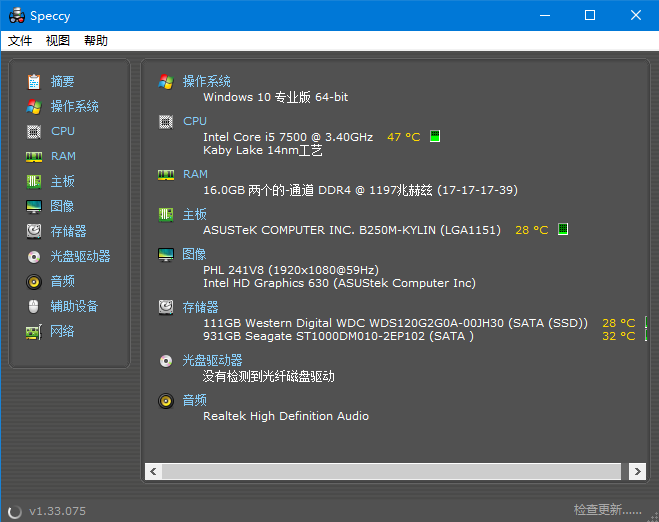Screen dimensions: 659x522
Task: Click the hard drive icon in sidebar
Action: click(x=34, y=232)
